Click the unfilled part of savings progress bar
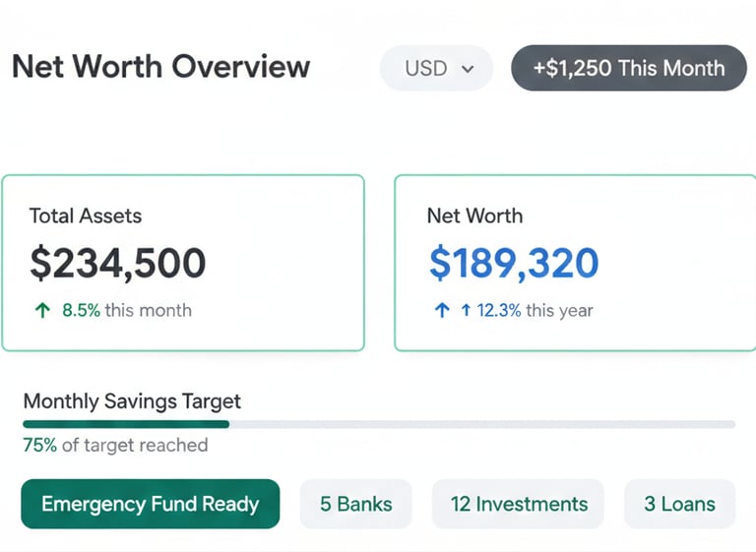 click(482, 424)
